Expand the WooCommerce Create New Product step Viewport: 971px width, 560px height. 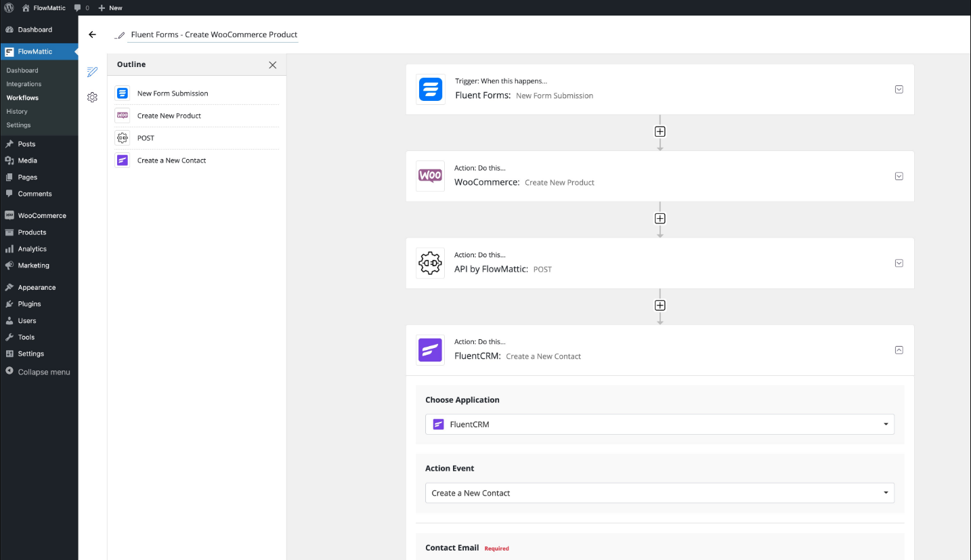coord(899,176)
